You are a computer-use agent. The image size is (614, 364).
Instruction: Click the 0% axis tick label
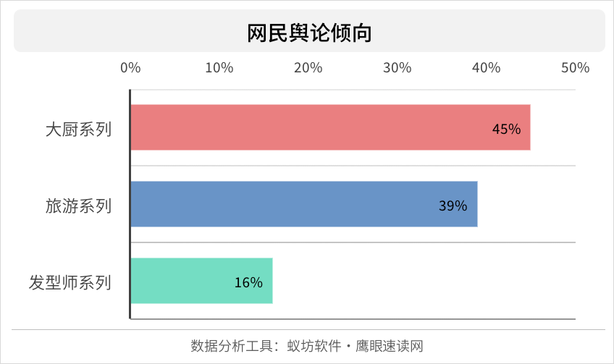pyautogui.click(x=130, y=68)
